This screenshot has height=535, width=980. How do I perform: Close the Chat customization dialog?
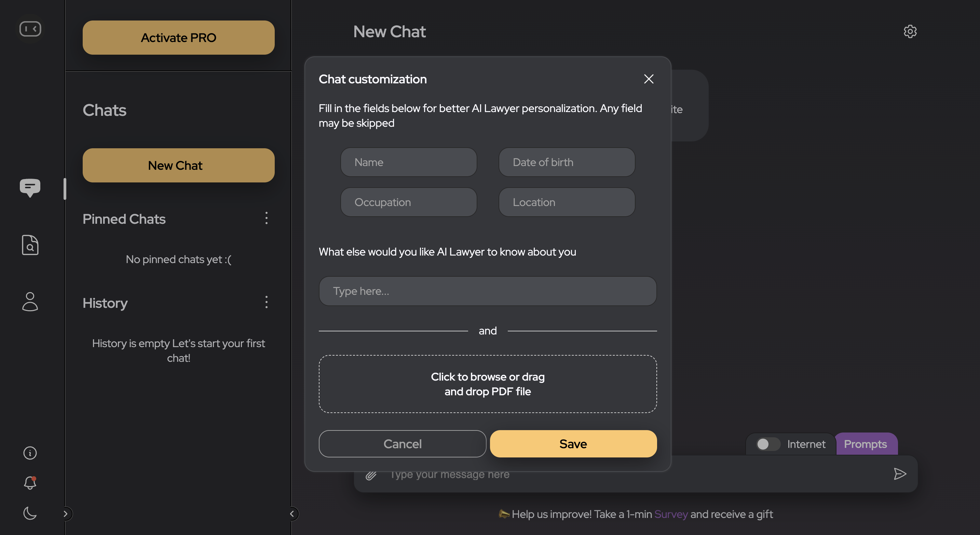tap(649, 79)
